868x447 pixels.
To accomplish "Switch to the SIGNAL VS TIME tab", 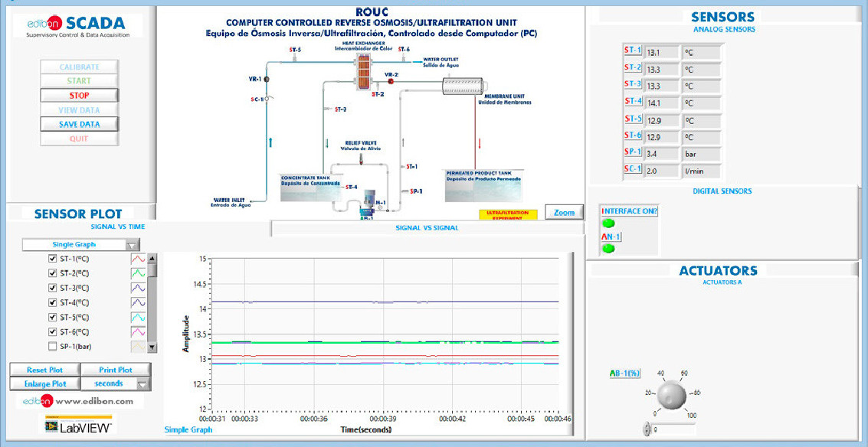I will 117,227.
